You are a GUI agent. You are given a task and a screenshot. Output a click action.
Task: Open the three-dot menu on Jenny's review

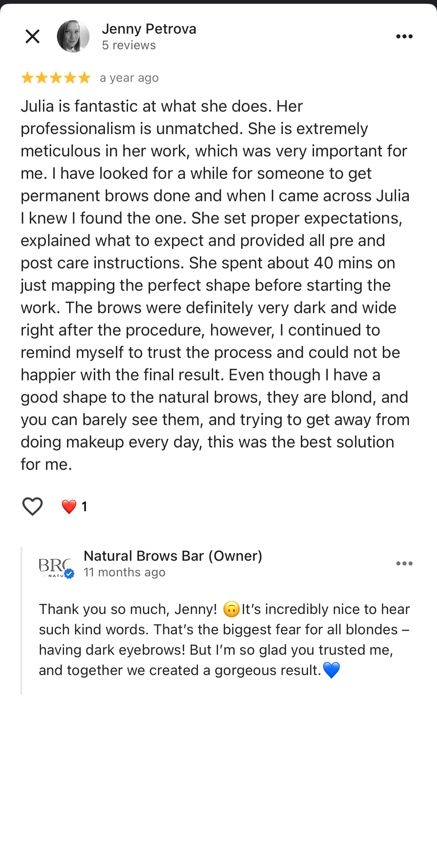[404, 36]
